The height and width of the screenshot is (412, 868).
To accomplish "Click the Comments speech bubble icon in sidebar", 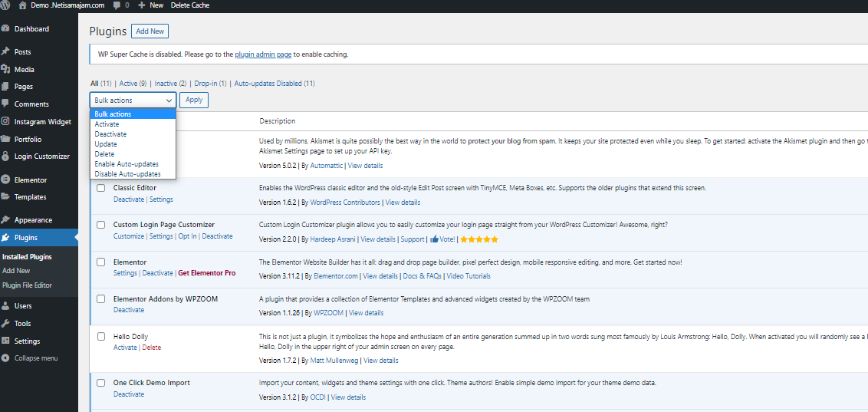I will click(5, 104).
